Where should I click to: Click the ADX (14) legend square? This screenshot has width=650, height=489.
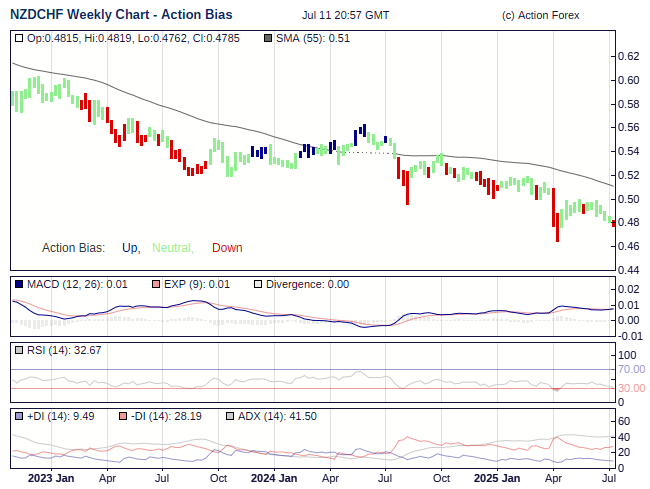click(x=229, y=416)
